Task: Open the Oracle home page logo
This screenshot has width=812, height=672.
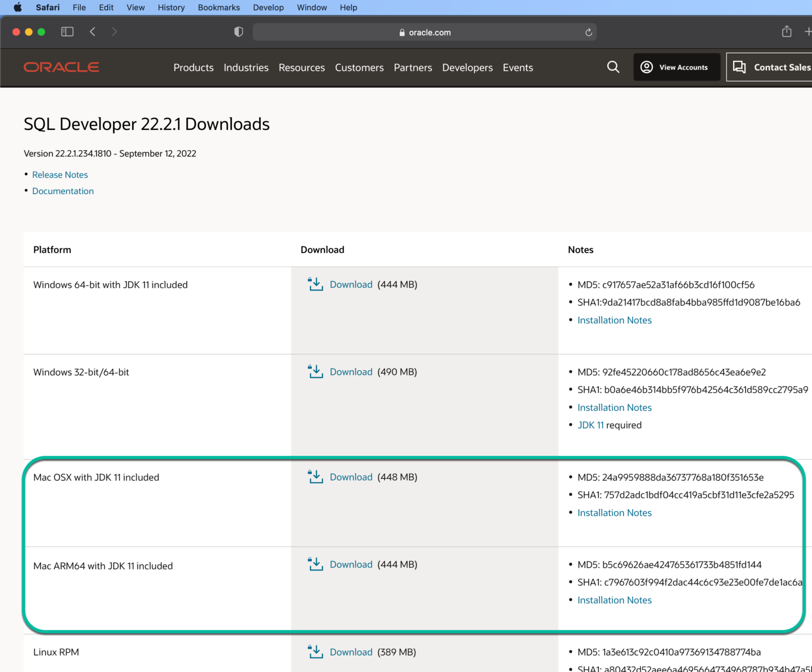Action: pos(61,67)
